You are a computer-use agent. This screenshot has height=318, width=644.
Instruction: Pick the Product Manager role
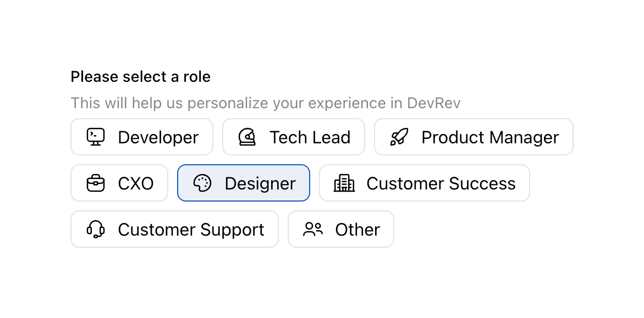[474, 137]
